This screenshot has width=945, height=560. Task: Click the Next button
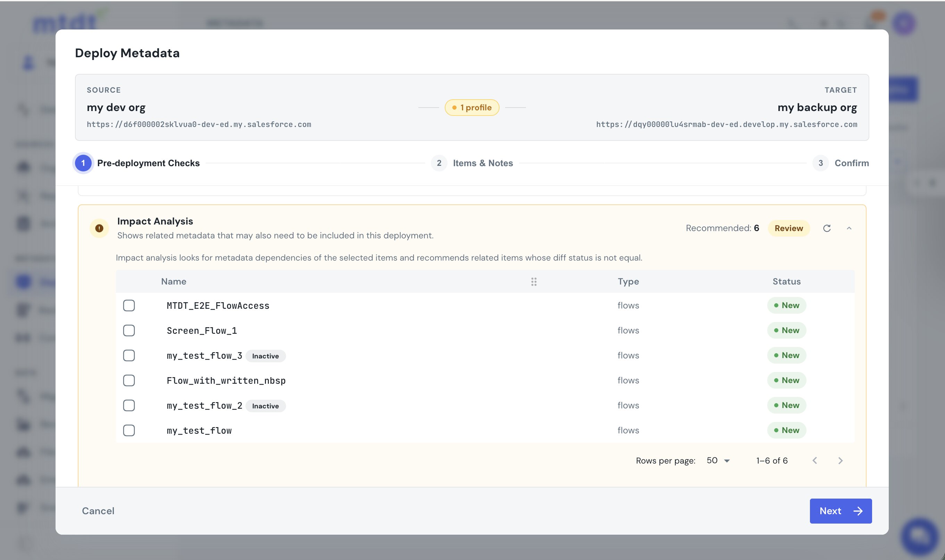pos(841,511)
